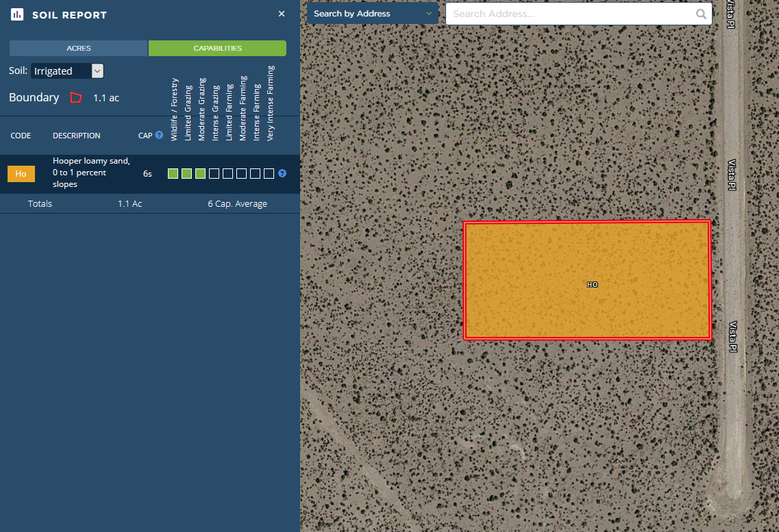Viewport: 779px width, 532px height.
Task: Click the Hooper loamy sand description
Action: [91, 173]
